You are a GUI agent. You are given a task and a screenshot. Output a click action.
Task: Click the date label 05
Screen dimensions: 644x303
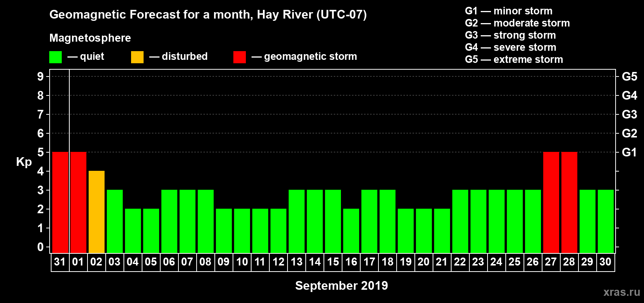pyautogui.click(x=151, y=262)
